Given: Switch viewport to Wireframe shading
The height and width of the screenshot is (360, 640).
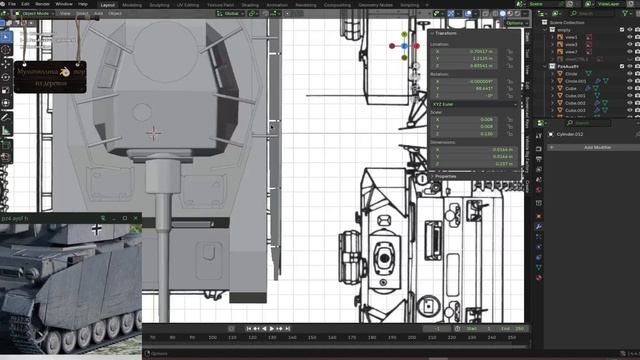Looking at the screenshot, I should (x=495, y=13).
